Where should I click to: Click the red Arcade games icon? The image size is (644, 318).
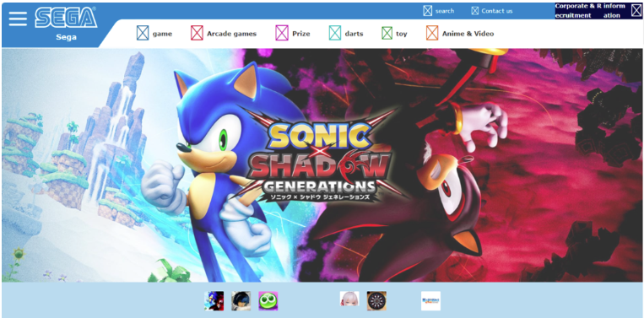coord(197,33)
